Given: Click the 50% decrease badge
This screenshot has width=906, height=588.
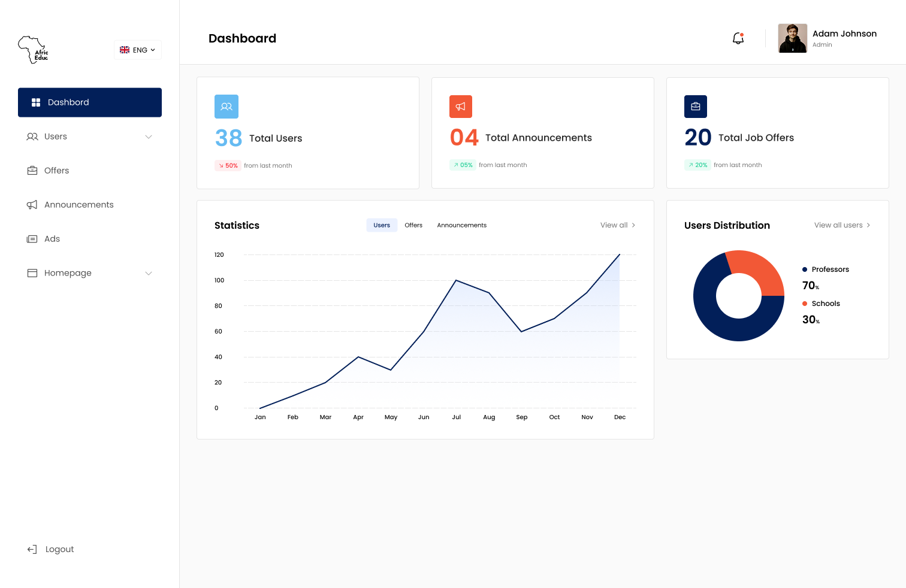Looking at the screenshot, I should pos(228,166).
